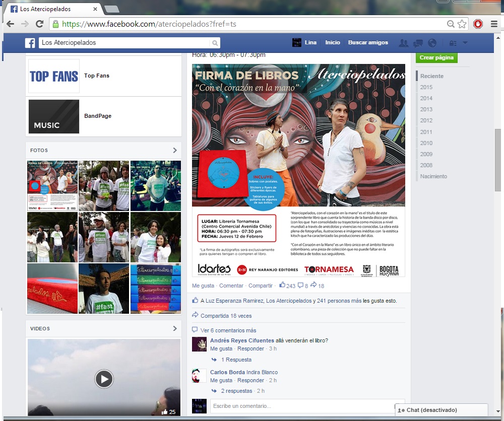Open privacy shortcuts lock icon

click(x=453, y=43)
